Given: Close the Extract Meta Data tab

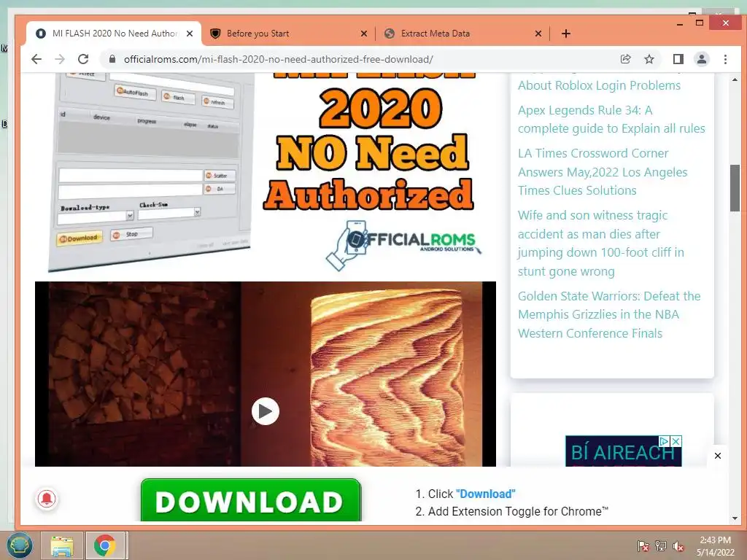Looking at the screenshot, I should (x=538, y=34).
